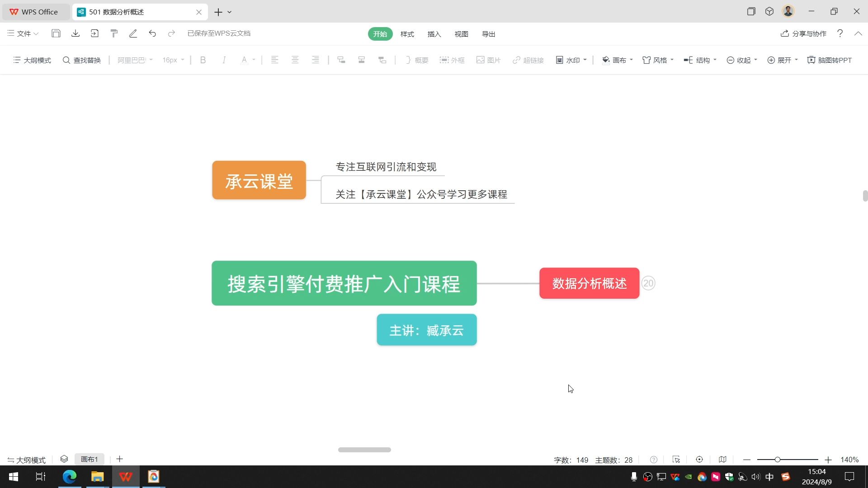Image resolution: width=868 pixels, height=488 pixels.
Task: Click the download icon next to save
Action: tap(75, 33)
